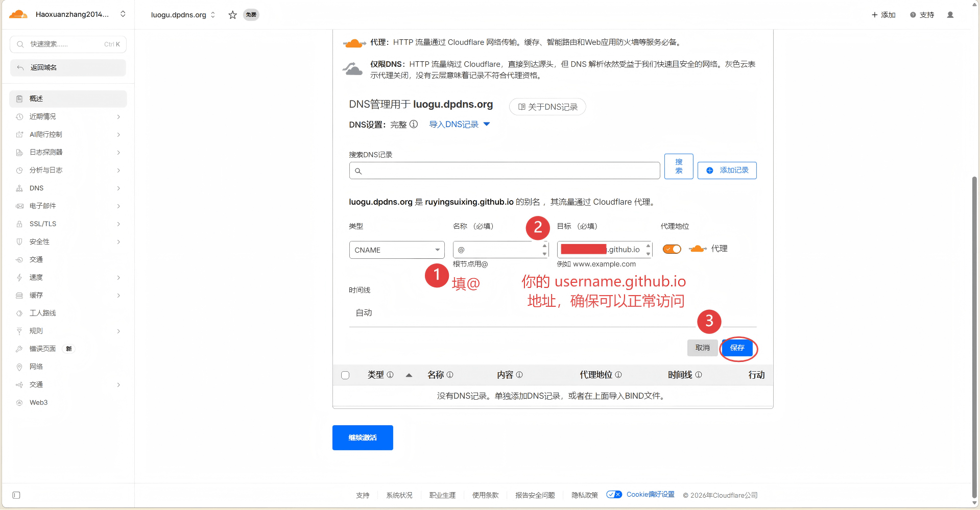Select the 电子邮件 sidebar icon

pos(19,206)
